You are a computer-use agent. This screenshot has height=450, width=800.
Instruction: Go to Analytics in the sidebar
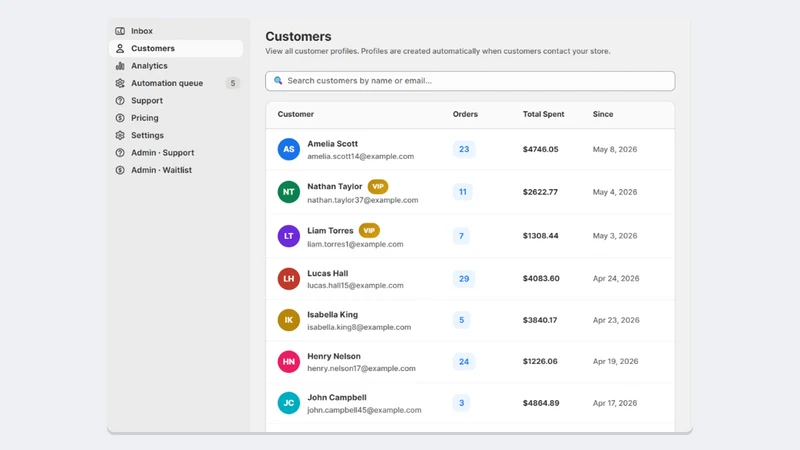click(176, 66)
